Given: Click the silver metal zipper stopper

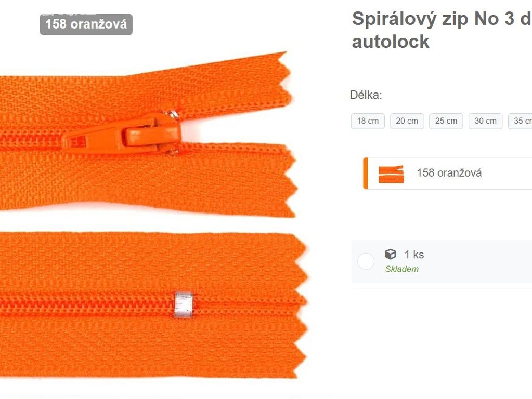Looking at the screenshot, I should tap(184, 304).
